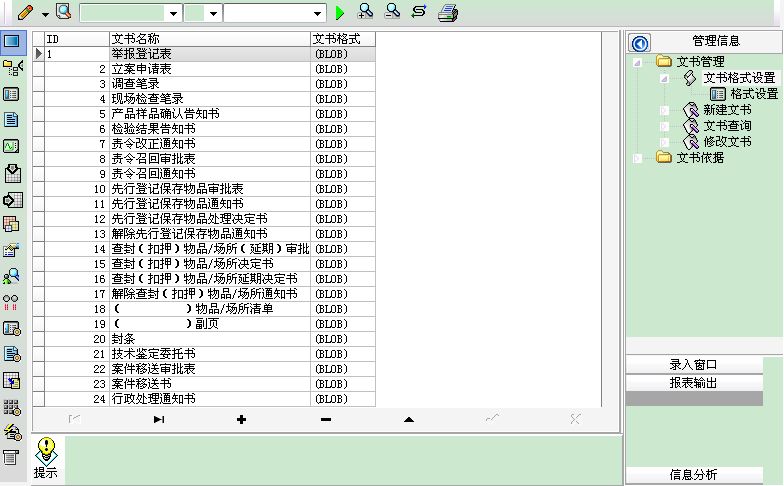Click the green run query arrow
The height and width of the screenshot is (486, 784).
pos(340,13)
